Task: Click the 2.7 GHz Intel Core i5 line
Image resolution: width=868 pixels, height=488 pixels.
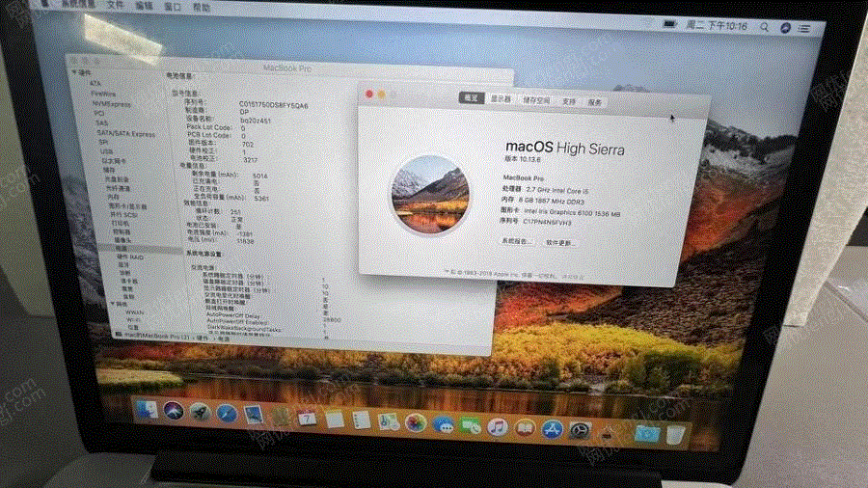Action: click(x=545, y=190)
